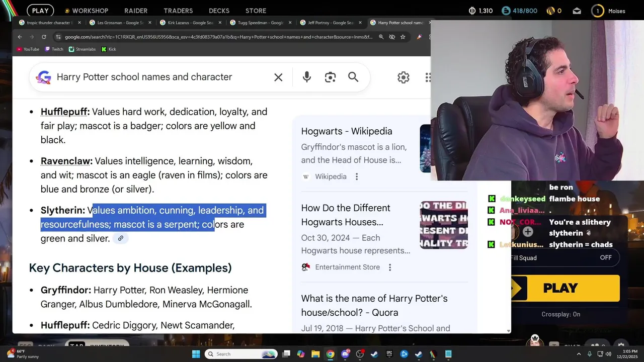This screenshot has height=362, width=644.
Task: Open Google Lens image search
Action: click(x=330, y=77)
